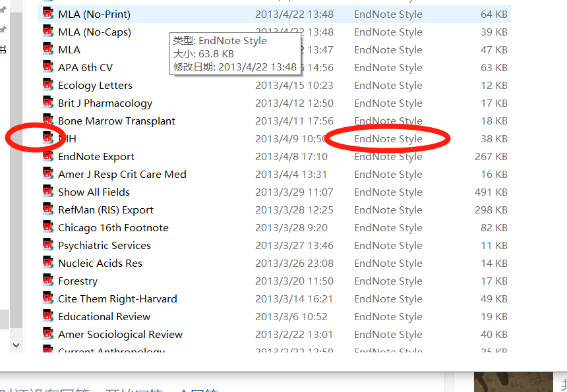Screen dimensions: 567x392
Task: Click the 82 KB size value
Action: click(494, 227)
